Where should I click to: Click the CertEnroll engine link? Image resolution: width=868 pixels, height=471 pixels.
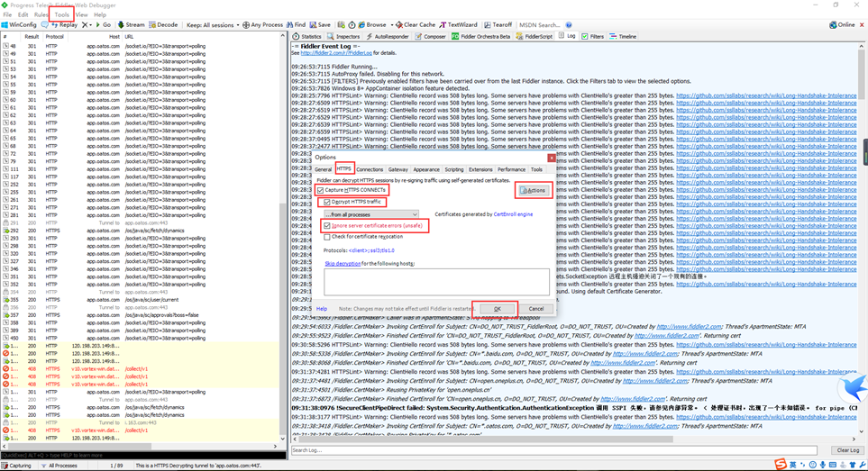tap(513, 214)
